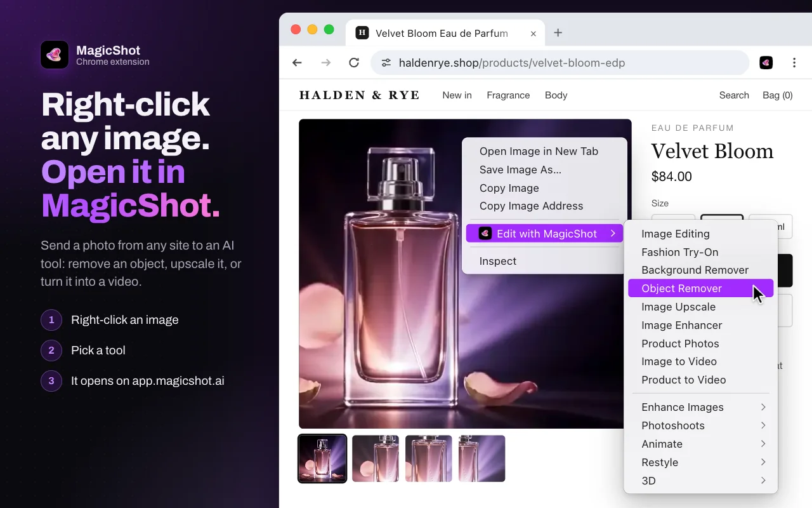Select Copy Image from context menu
Image resolution: width=812 pixels, height=508 pixels.
coord(544,188)
